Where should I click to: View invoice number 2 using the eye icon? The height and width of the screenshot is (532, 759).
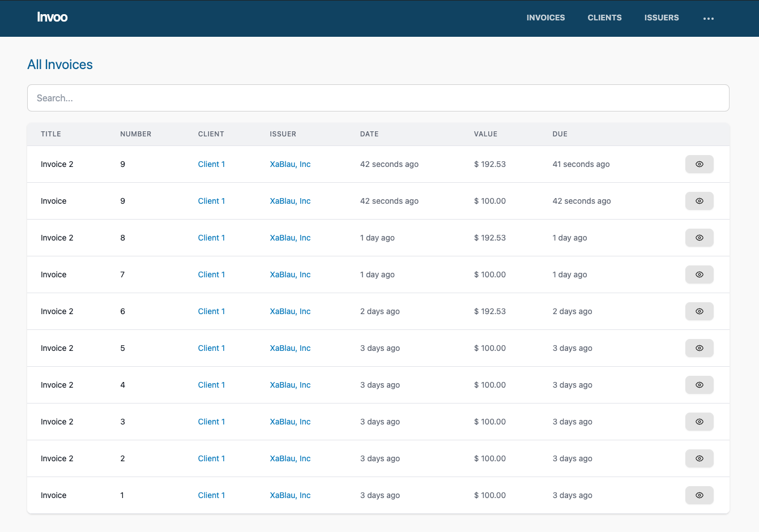click(699, 458)
